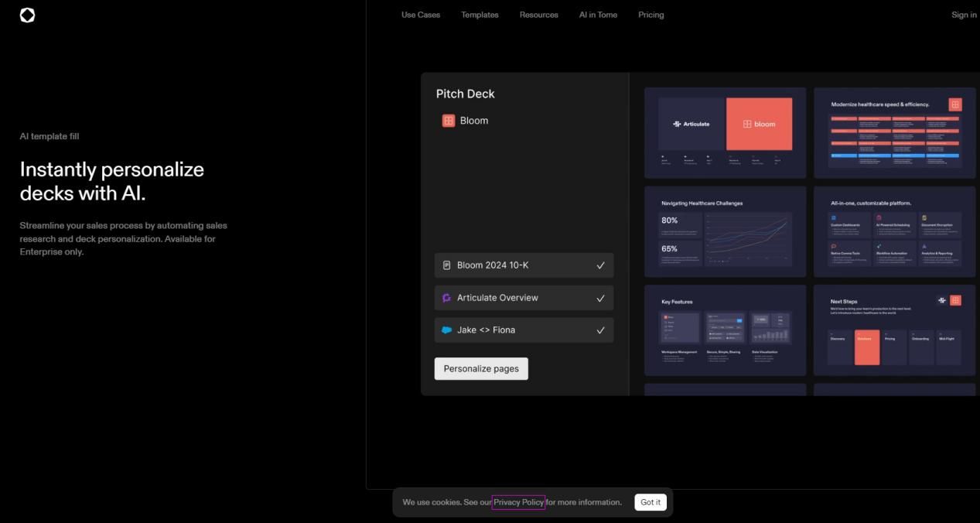Open the Resources menu
Screen dimensions: 980x523
tap(539, 15)
